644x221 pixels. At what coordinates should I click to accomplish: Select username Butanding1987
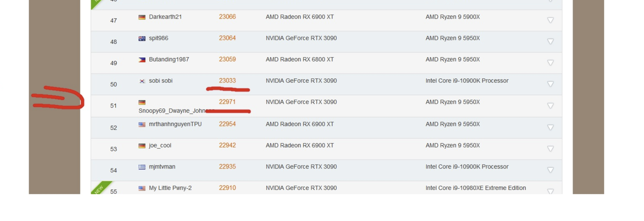point(169,59)
